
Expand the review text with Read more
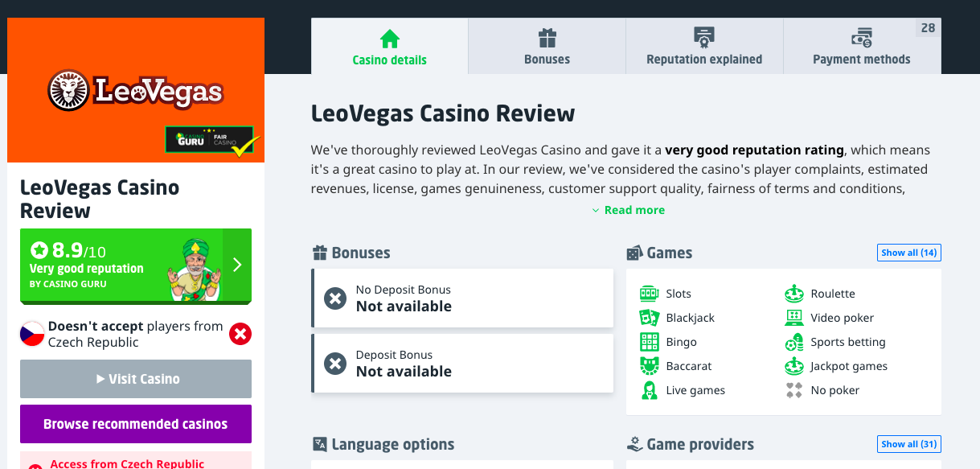629,210
